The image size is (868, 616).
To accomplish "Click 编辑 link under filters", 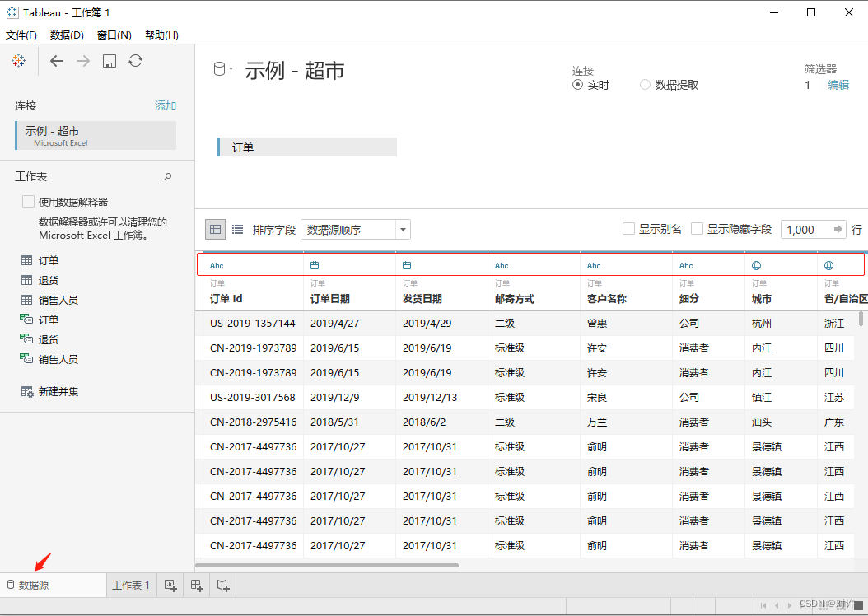I will [x=838, y=85].
